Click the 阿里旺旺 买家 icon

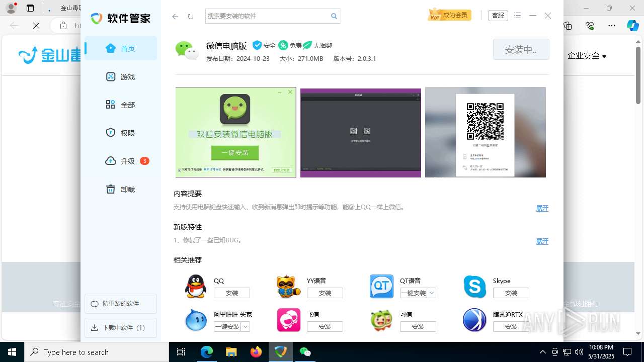(196, 320)
